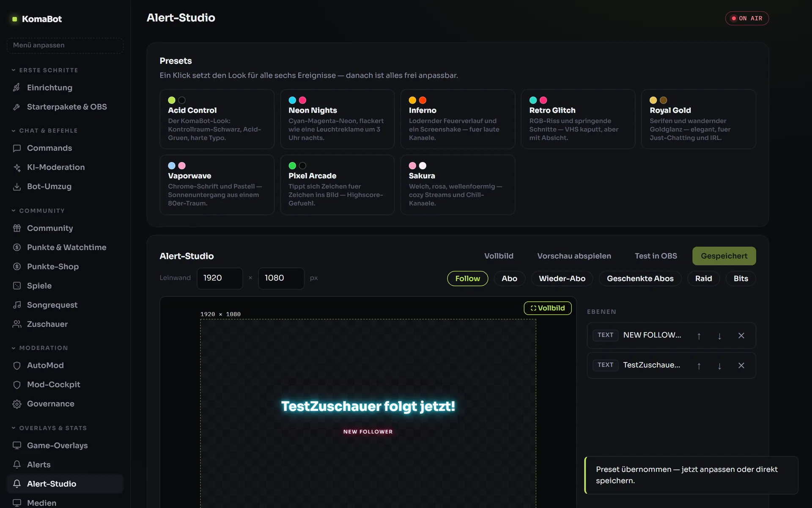Select the Geschenkte Abos event tab

pyautogui.click(x=640, y=279)
